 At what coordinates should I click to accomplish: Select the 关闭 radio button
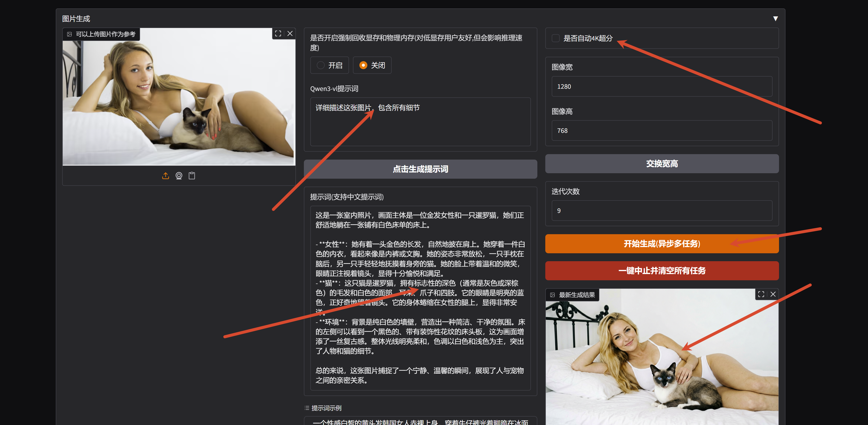point(363,65)
